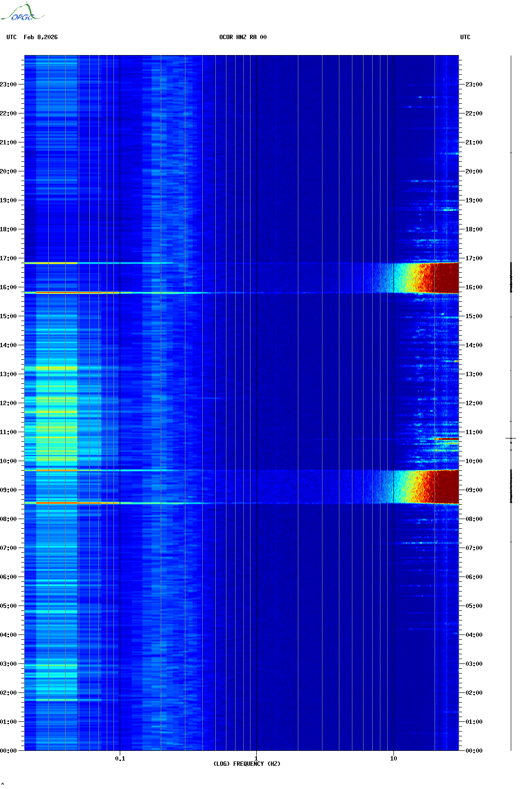Viewport: 532px width, 789px height.
Task: Click the left axis 09:00 time label
Action: point(8,490)
